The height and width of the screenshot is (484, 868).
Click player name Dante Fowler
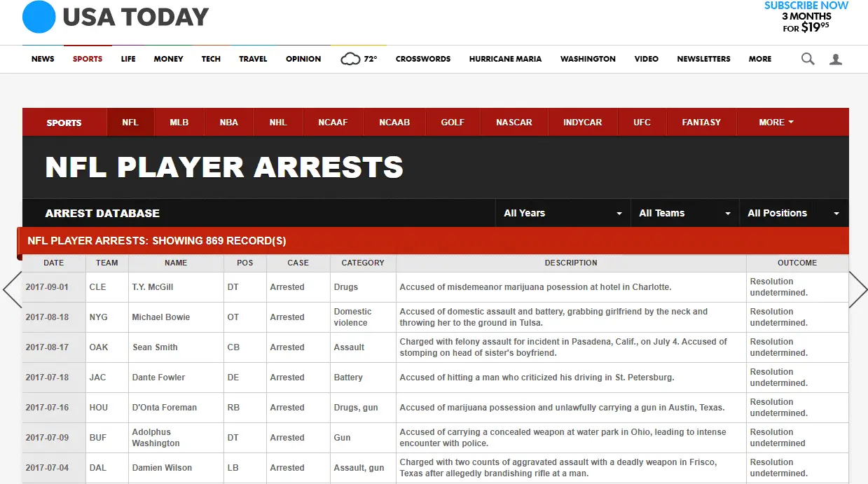pos(159,378)
